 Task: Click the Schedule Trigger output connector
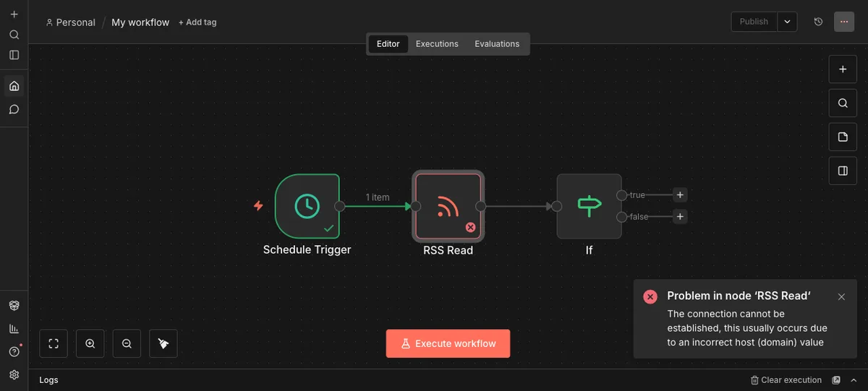click(x=340, y=206)
